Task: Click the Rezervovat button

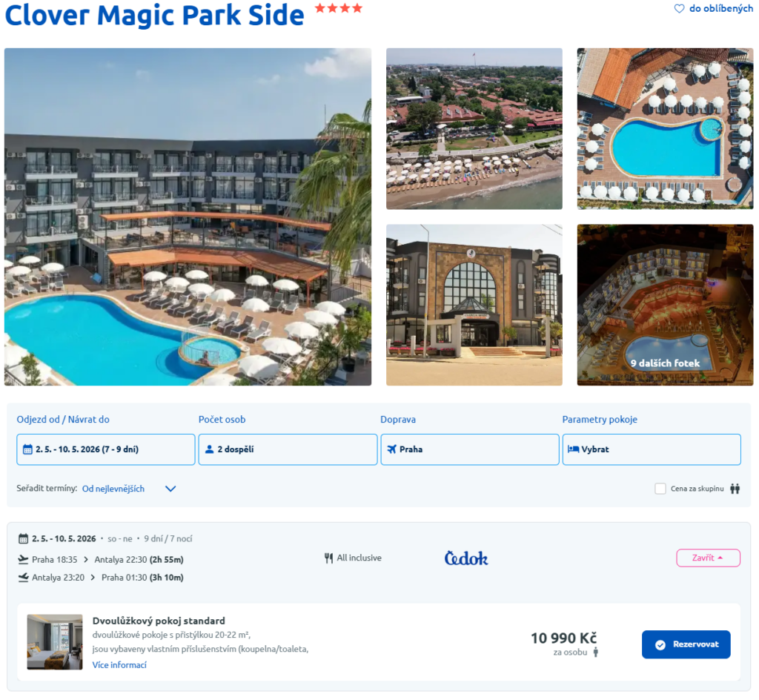Action: (x=686, y=644)
